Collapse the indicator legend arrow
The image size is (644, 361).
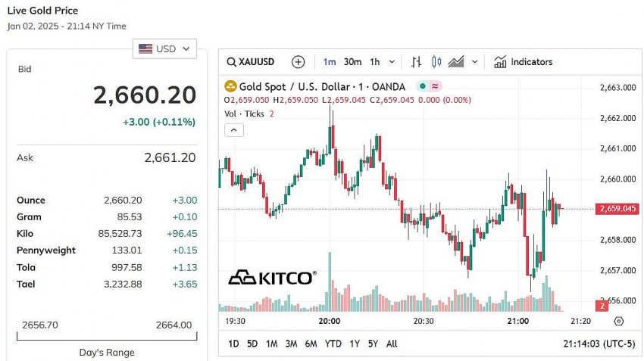234,130
